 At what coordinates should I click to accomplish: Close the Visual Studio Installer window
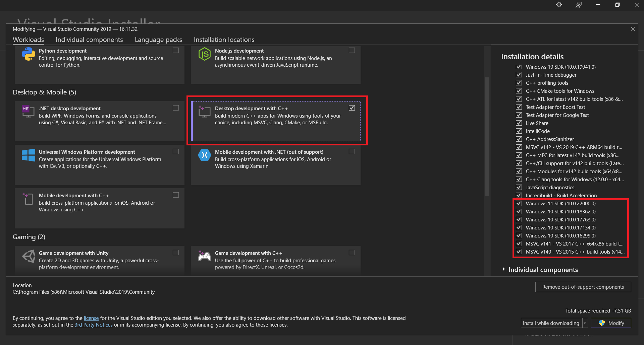click(637, 5)
